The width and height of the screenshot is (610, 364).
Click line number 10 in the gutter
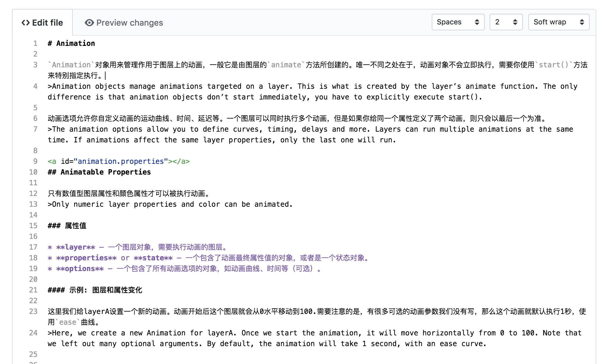(x=33, y=172)
